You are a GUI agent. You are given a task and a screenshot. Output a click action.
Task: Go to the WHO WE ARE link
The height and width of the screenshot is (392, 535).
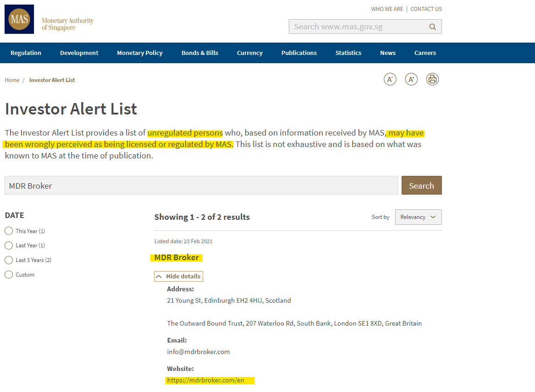coord(387,9)
